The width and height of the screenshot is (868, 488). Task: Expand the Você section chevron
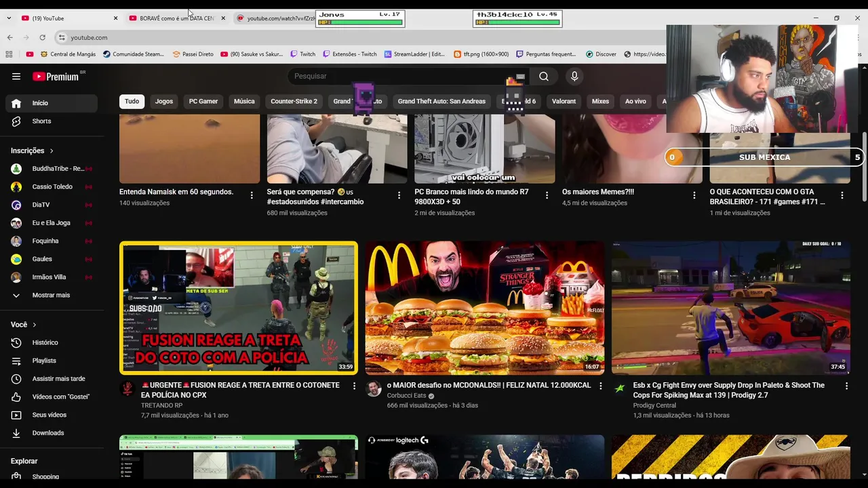coord(34,325)
